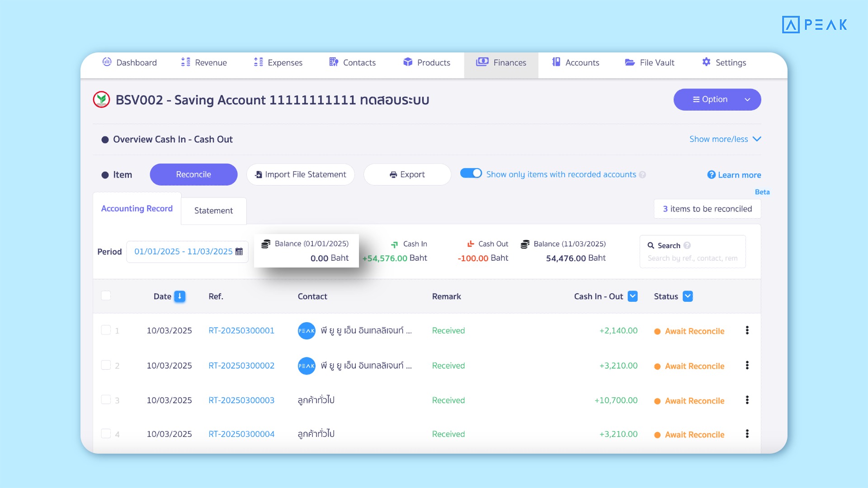Click the Kasikorn bank logo icon
This screenshot has height=488, width=868.
point(102,99)
